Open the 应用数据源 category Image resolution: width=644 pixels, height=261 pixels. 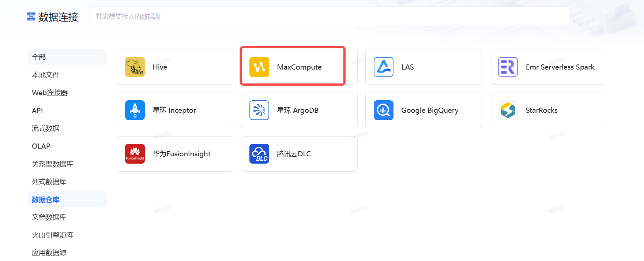coord(67,253)
